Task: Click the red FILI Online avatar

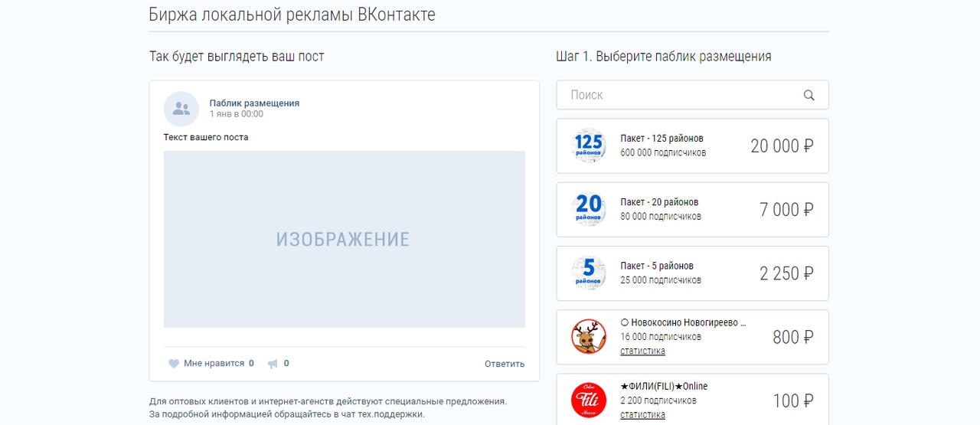Action: click(589, 400)
